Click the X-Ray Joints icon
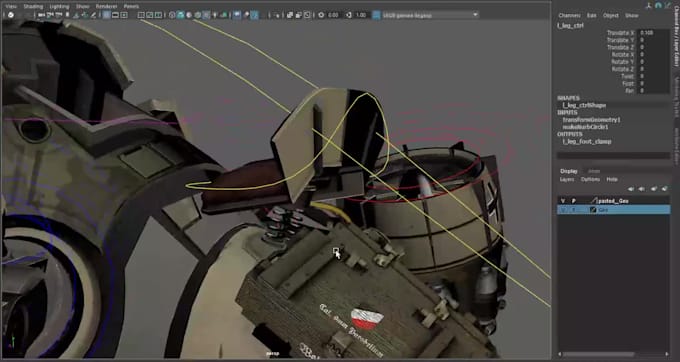 (307, 15)
